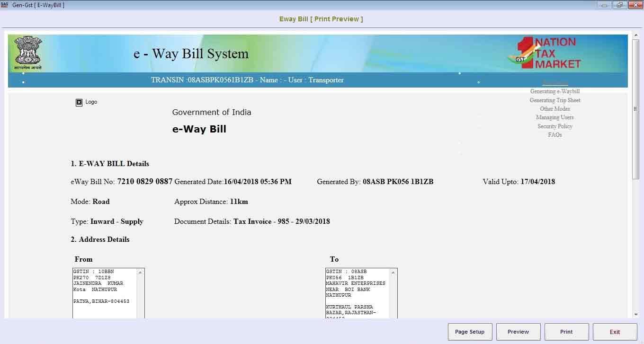This screenshot has height=344, width=644.
Task: Go to the Other Modes link
Action: click(x=555, y=109)
